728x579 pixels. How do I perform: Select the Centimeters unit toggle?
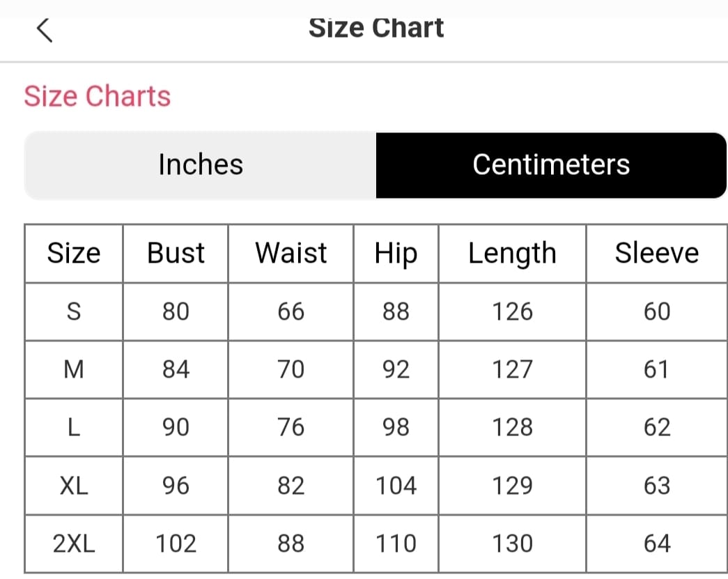click(x=551, y=165)
